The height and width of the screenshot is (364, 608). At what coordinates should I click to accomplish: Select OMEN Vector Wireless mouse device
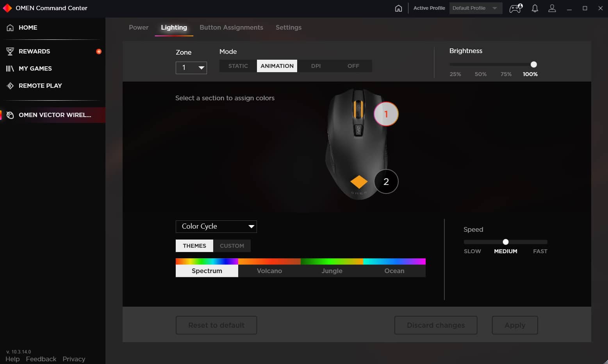pyautogui.click(x=55, y=115)
